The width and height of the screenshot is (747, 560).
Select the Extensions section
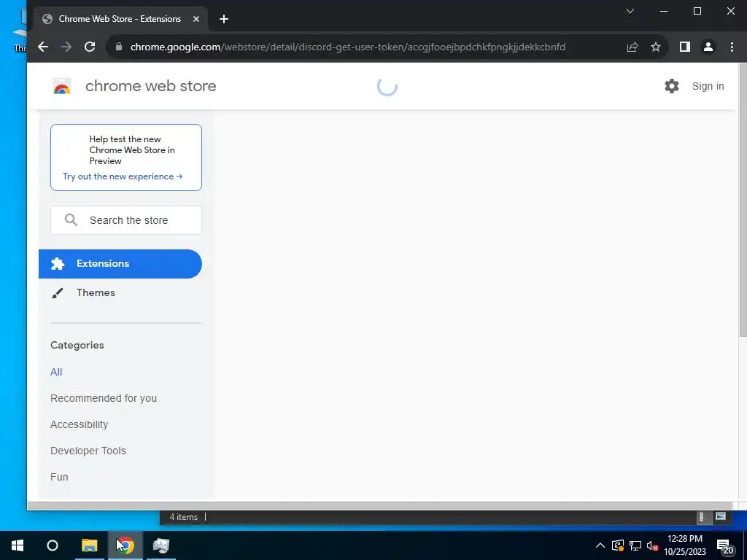click(120, 264)
